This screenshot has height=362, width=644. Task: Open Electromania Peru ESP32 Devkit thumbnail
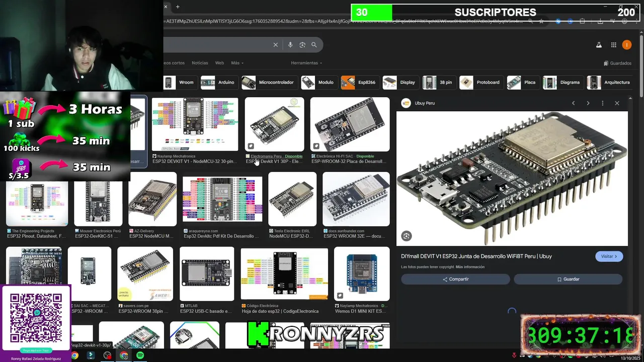coord(274,124)
